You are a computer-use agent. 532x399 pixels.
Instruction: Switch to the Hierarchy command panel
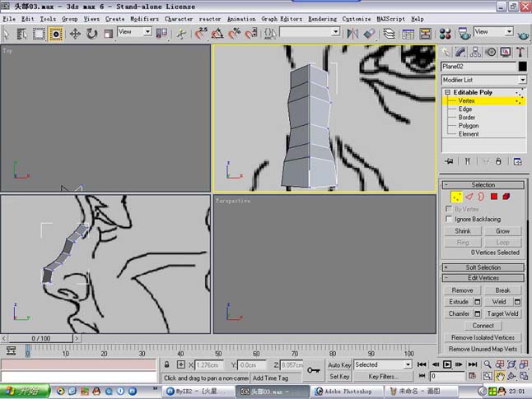tap(475, 52)
